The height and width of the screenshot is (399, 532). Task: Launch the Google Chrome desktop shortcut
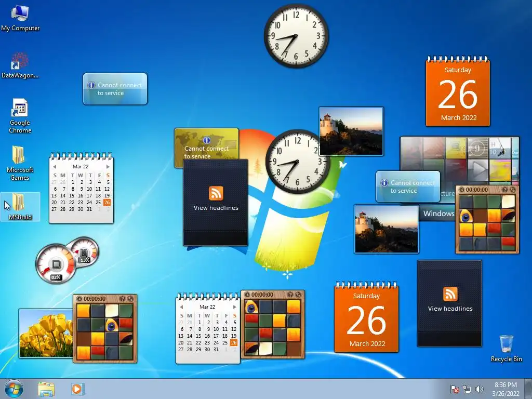coord(20,116)
